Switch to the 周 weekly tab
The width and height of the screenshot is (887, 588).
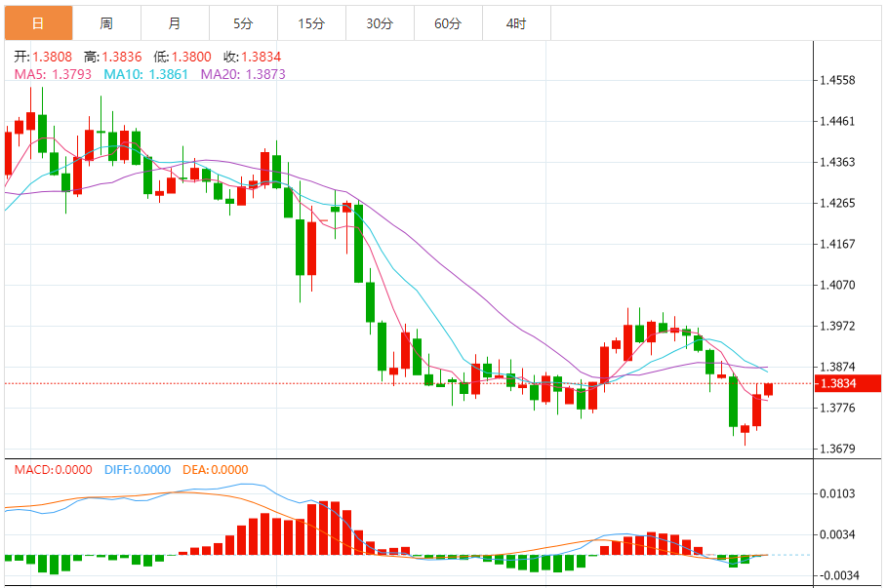click(x=107, y=23)
